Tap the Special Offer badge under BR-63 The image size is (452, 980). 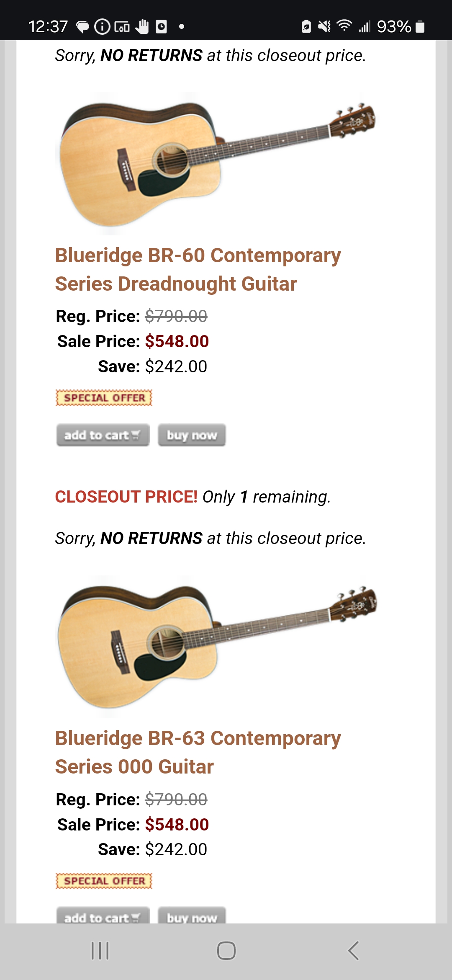(x=104, y=881)
